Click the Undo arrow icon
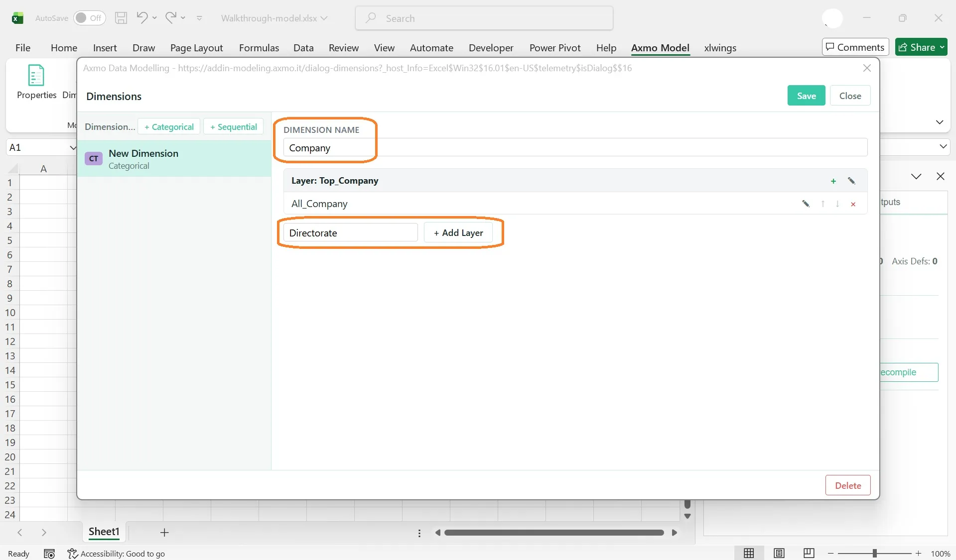Screen dimensions: 956x560 coord(142,18)
